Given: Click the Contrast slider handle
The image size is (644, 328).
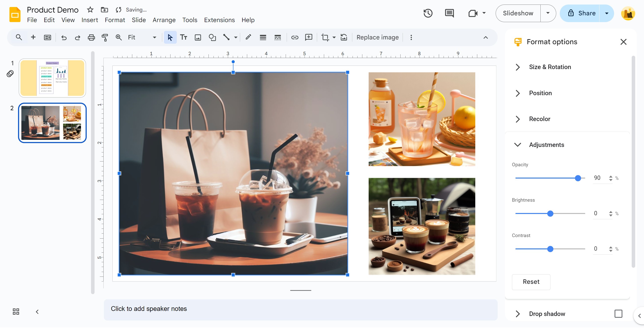Looking at the screenshot, I should [550, 249].
